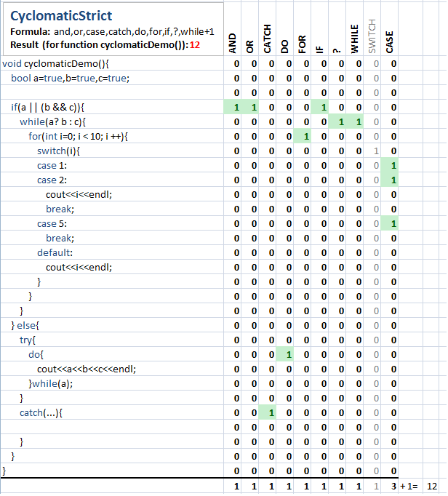The width and height of the screenshot is (448, 496).
Task: Click the 'case 2:' code cell
Action: [112, 180]
